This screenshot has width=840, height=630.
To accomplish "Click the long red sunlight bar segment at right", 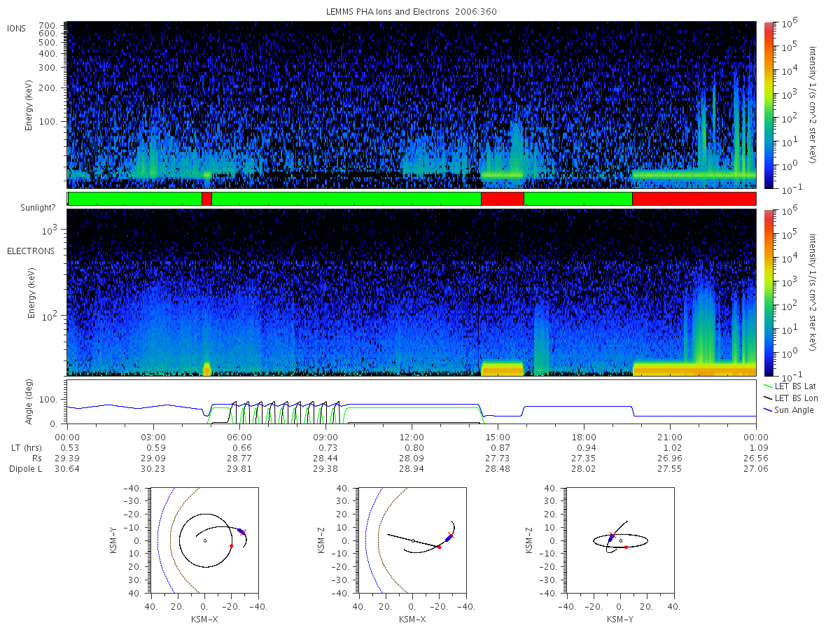I will point(694,199).
